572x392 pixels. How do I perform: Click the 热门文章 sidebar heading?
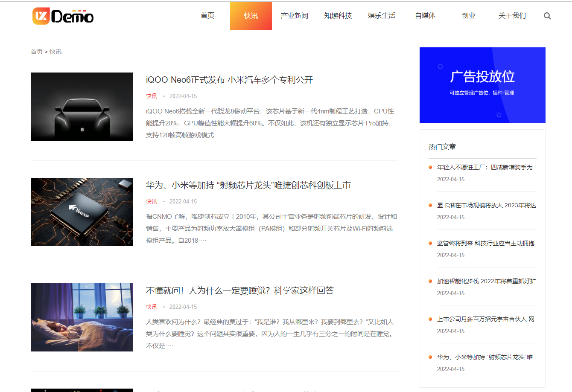point(442,147)
